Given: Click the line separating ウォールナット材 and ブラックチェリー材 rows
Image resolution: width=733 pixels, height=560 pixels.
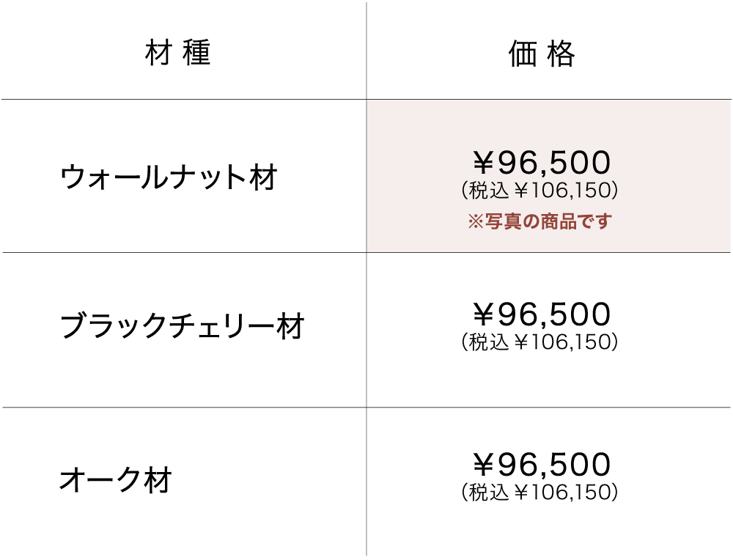Looking at the screenshot, I should [183, 253].
